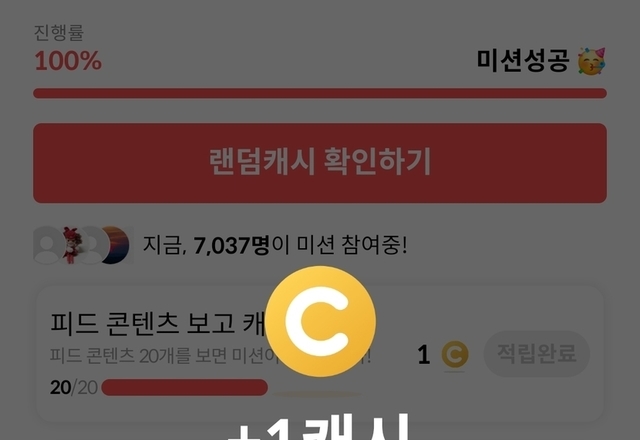This screenshot has height=440, width=640.
Task: Click the large gold cash coin icon
Action: (x=320, y=321)
